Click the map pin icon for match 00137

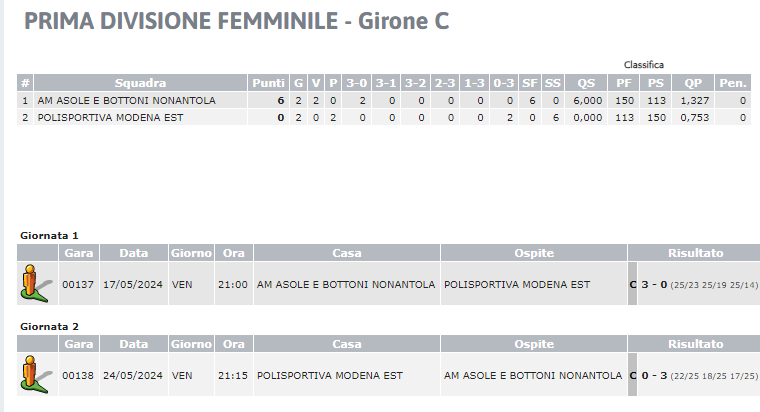[36, 284]
